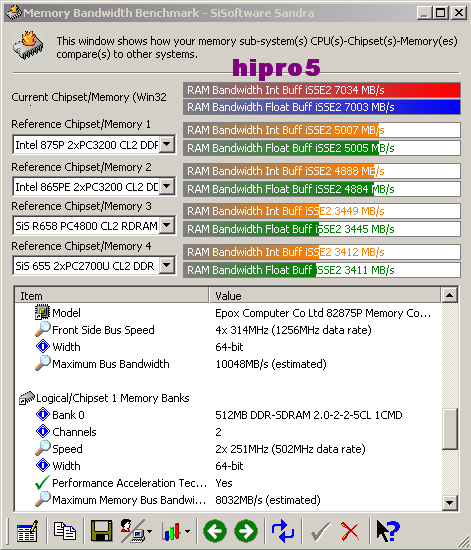Click the Value column header
This screenshot has width=471, height=550.
(325, 296)
